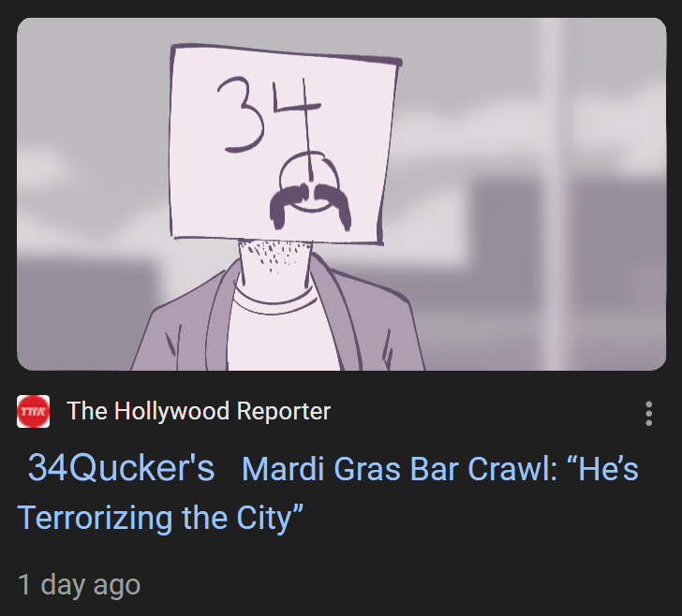Click the "34Qucker's" headline text
Screen dimensions: 682x616
pos(121,468)
